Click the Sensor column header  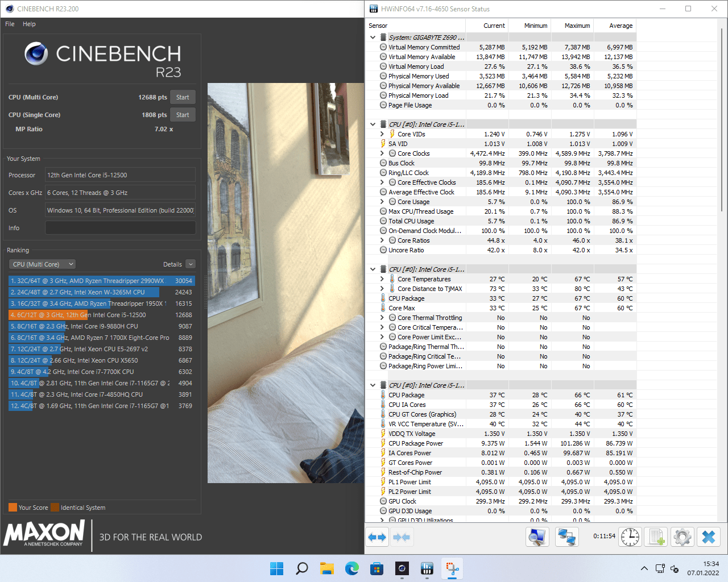415,26
